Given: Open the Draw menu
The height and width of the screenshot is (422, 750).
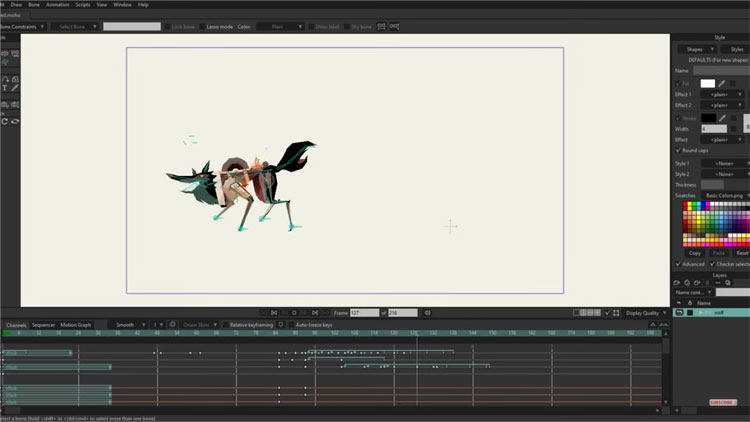Looking at the screenshot, I should 16,5.
